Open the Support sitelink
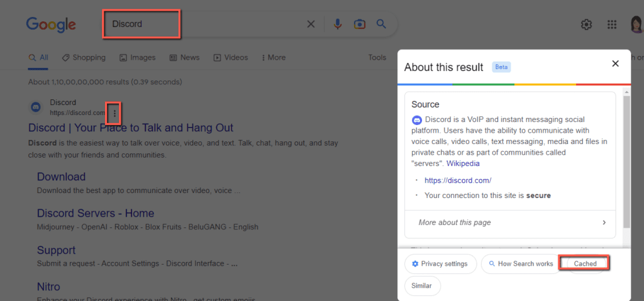This screenshot has width=644, height=301. [x=56, y=250]
